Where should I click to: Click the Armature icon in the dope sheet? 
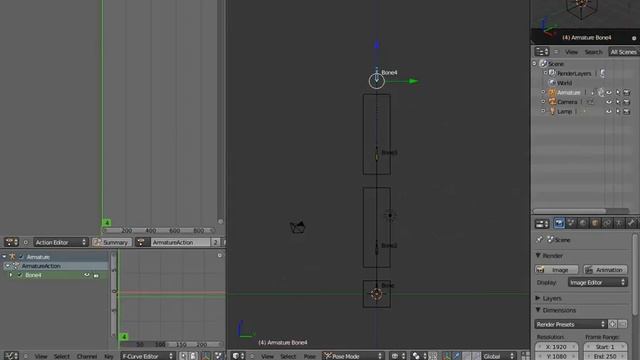[13, 257]
